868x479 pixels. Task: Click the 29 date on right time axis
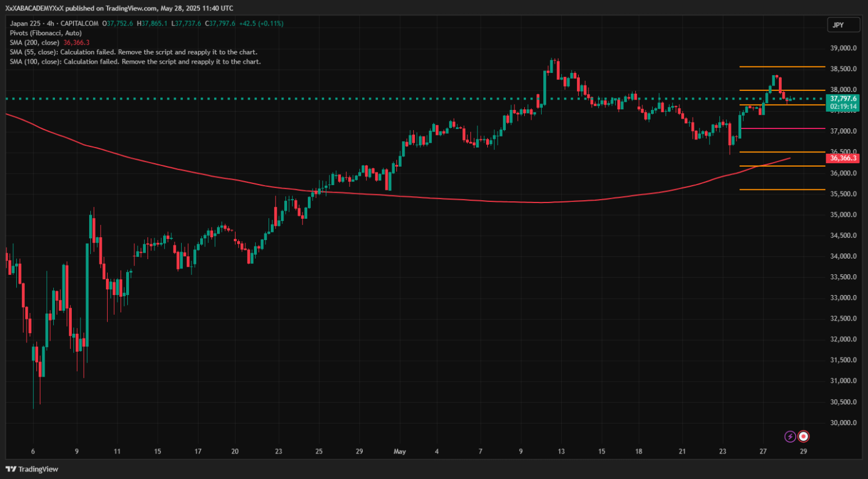803,451
